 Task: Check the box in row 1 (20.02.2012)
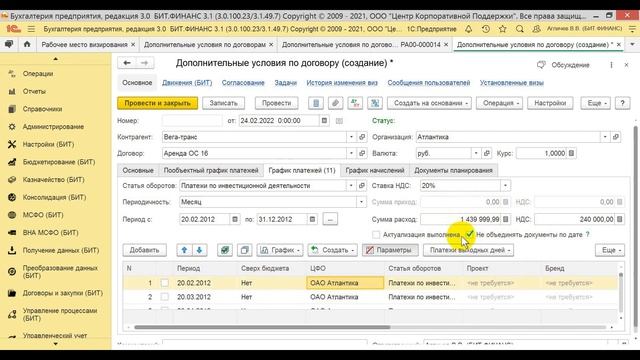click(164, 282)
